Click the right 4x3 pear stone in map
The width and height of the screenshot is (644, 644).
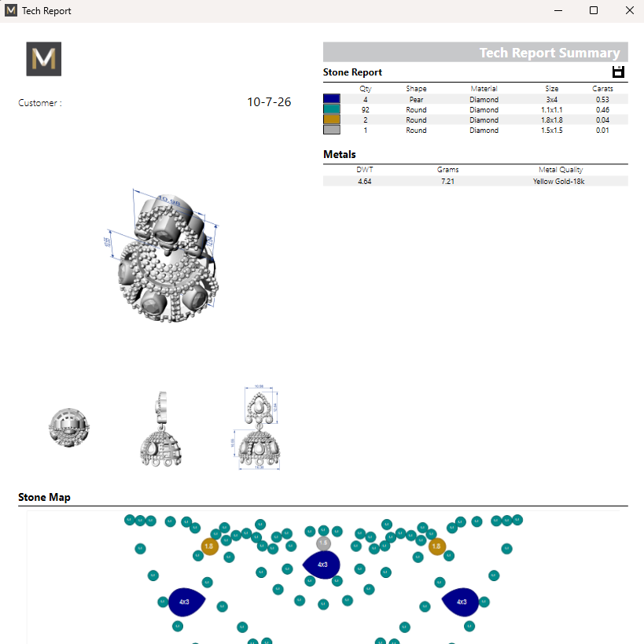click(x=460, y=602)
